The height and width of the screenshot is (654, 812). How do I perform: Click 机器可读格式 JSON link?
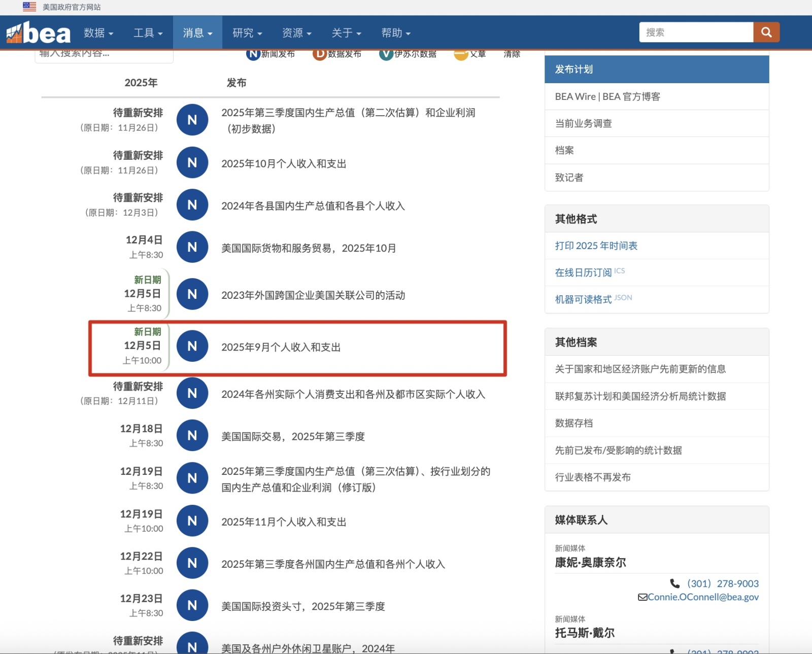pos(593,299)
